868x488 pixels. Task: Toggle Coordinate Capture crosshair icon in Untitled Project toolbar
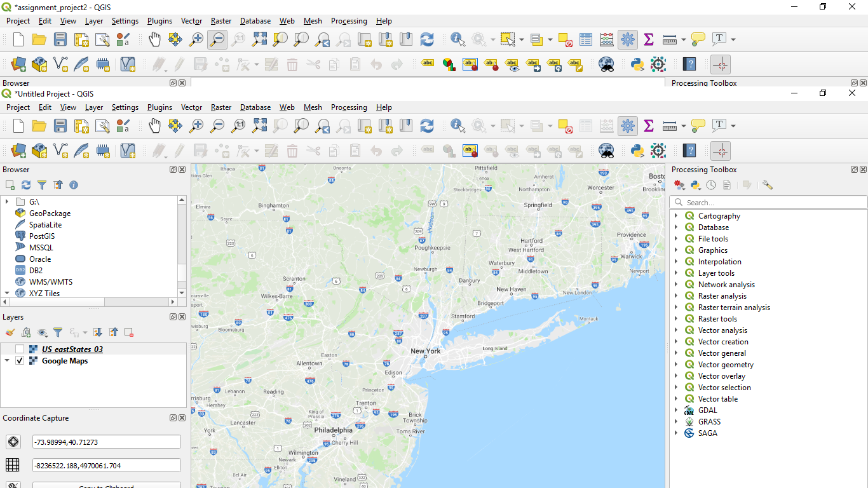pos(721,151)
